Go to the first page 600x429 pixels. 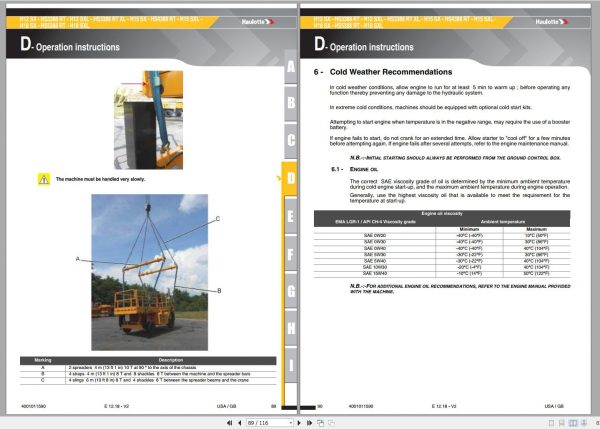[x=229, y=423]
